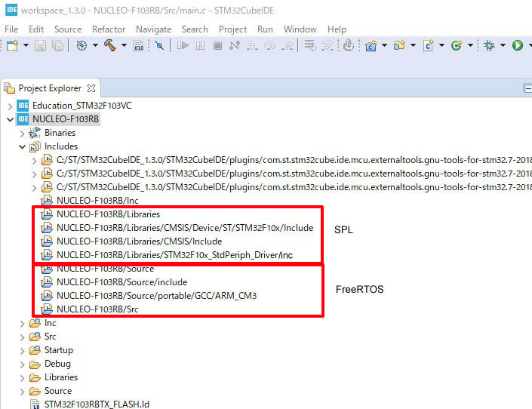Click the Terminate stop icon

[x=217, y=45]
